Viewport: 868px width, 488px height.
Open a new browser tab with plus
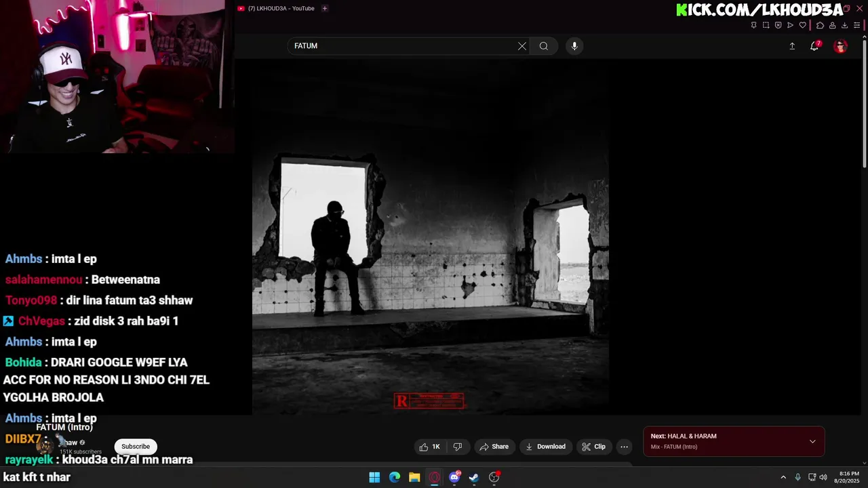click(325, 8)
